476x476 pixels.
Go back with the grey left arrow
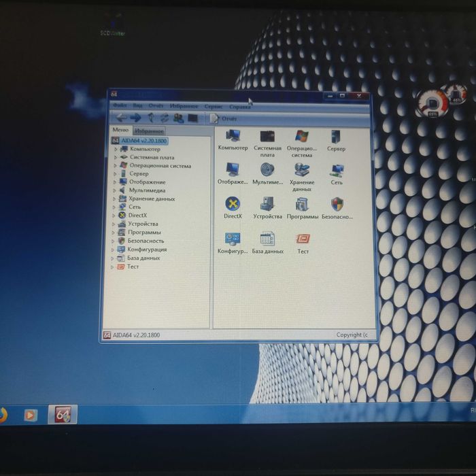click(122, 118)
